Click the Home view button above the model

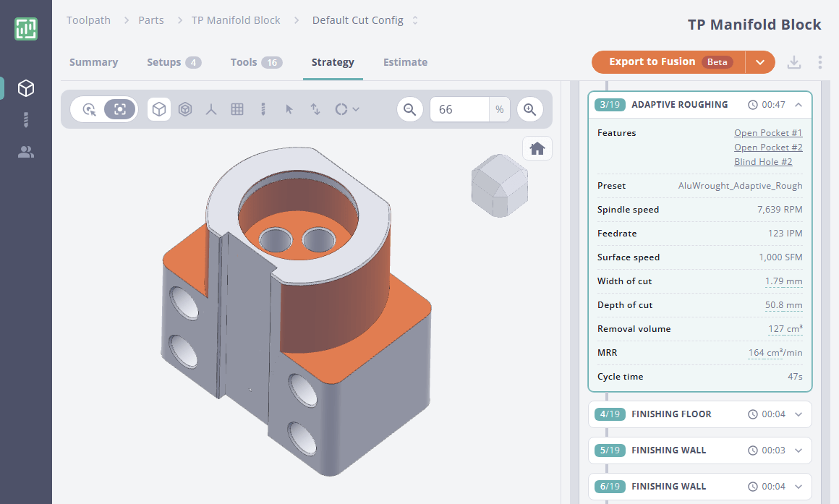point(537,148)
